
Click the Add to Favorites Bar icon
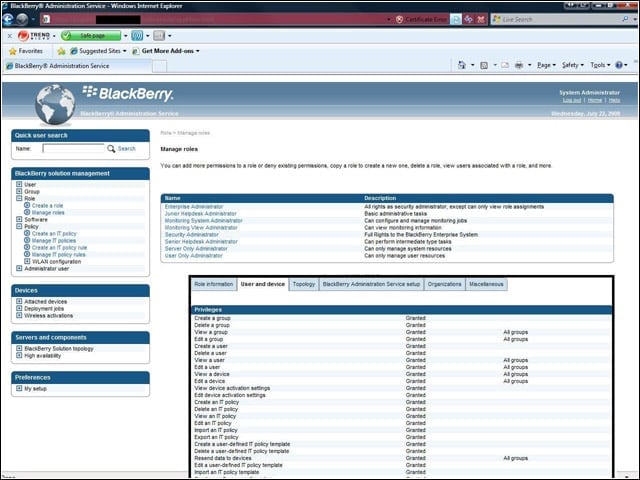tap(61, 51)
